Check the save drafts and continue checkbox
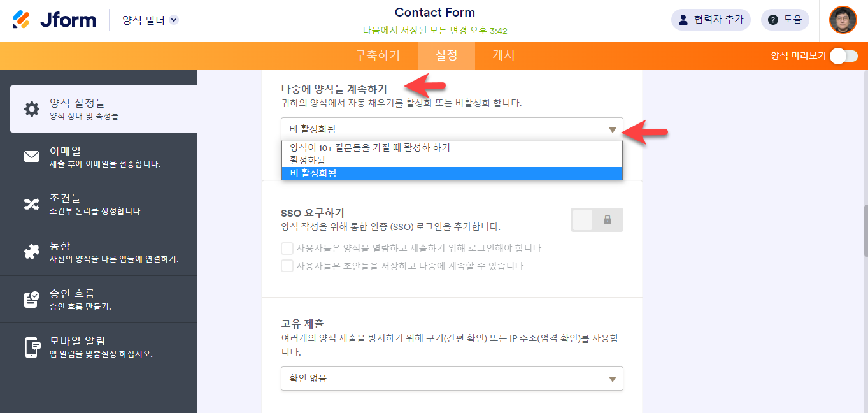The image size is (868, 413). [x=287, y=266]
